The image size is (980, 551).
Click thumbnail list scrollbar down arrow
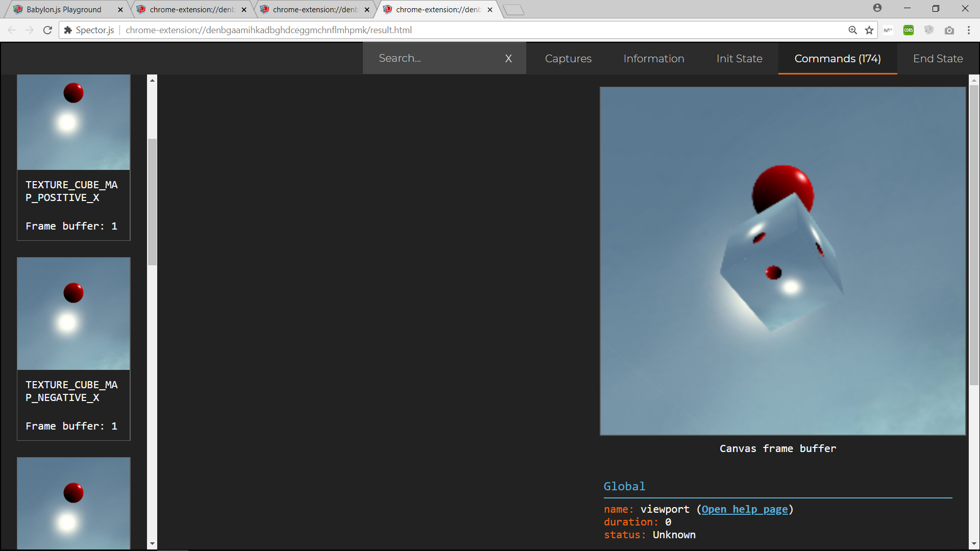152,544
